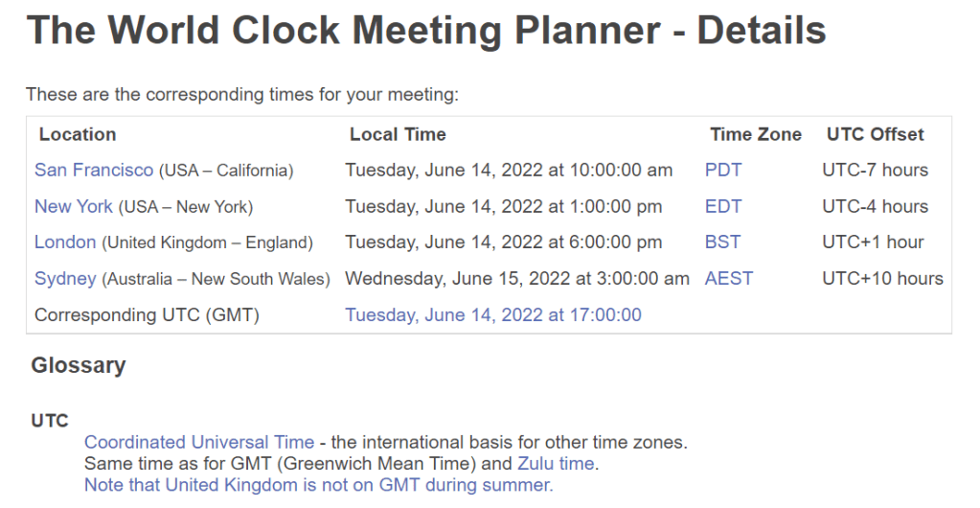Image resolution: width=980 pixels, height=508 pixels.
Task: Open the Sydney location link
Action: coord(65,279)
